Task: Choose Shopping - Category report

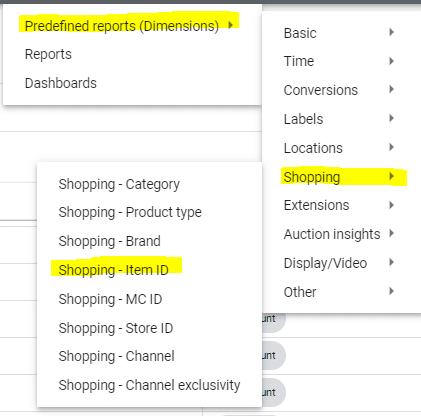Action: pyautogui.click(x=149, y=184)
